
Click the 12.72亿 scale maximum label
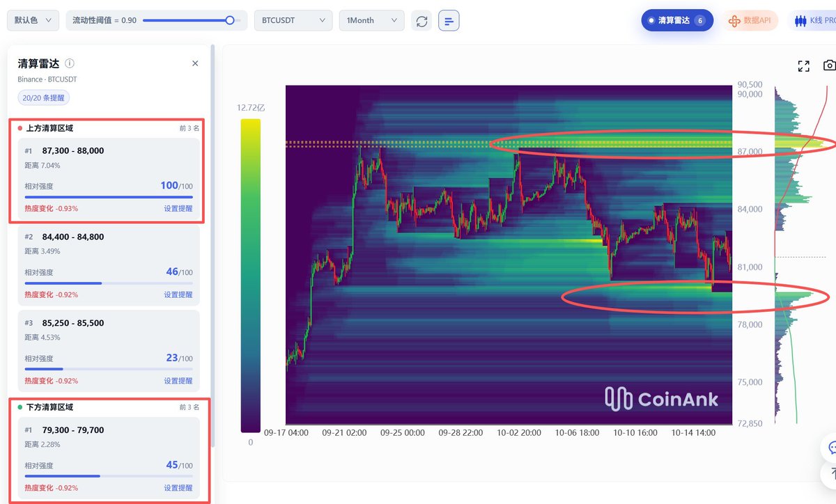[251, 108]
